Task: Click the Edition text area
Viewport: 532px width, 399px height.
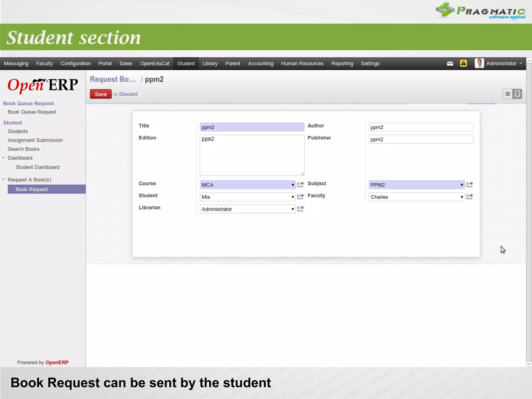Action: click(x=252, y=155)
